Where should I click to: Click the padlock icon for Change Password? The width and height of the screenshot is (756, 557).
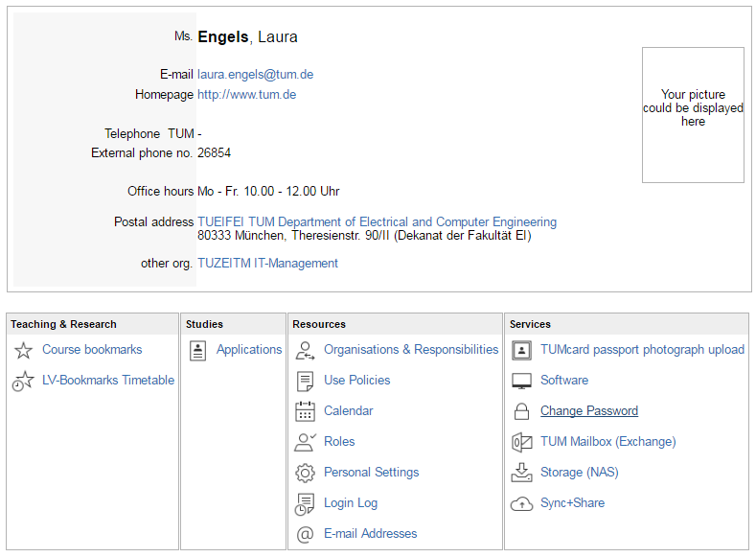(x=521, y=411)
